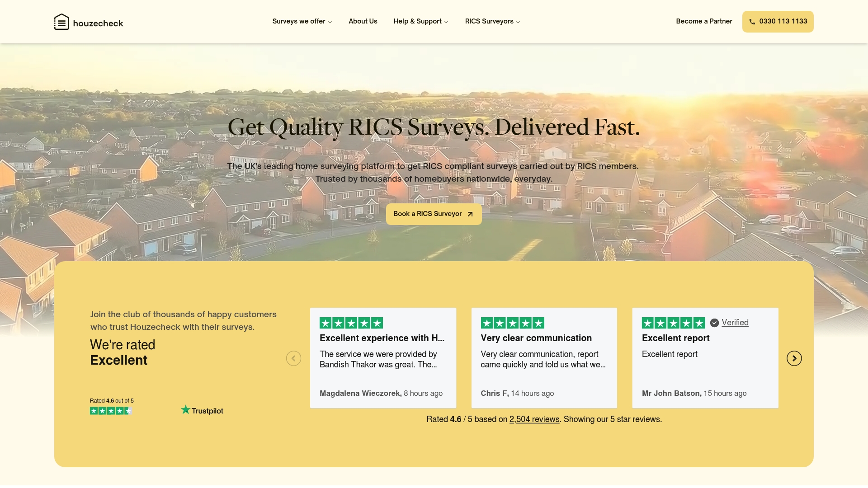Click the verified checkmark badge icon

[714, 323]
